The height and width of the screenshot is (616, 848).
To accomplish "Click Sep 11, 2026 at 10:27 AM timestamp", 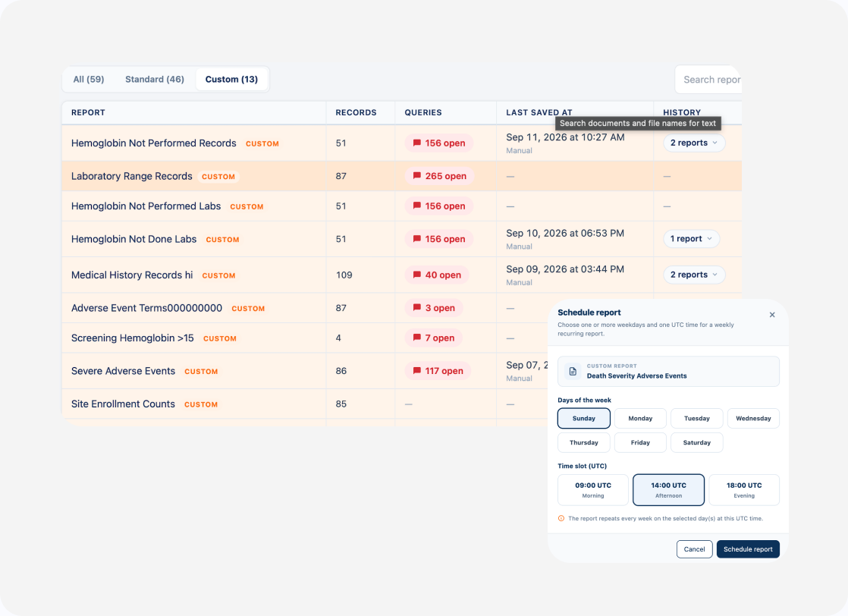I will point(565,137).
